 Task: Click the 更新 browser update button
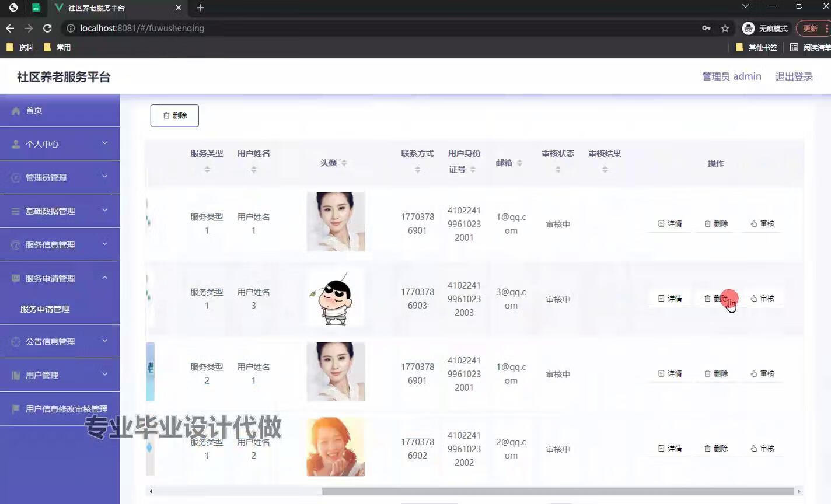(813, 28)
